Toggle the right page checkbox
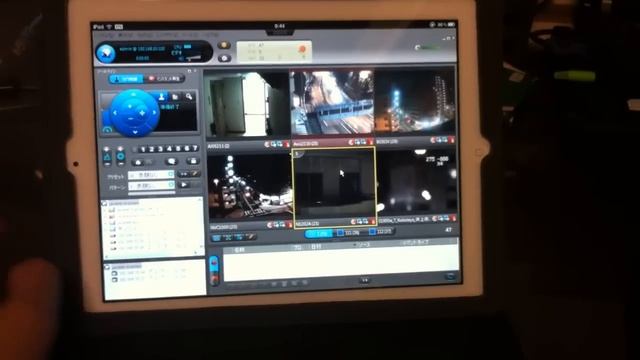 372,231
